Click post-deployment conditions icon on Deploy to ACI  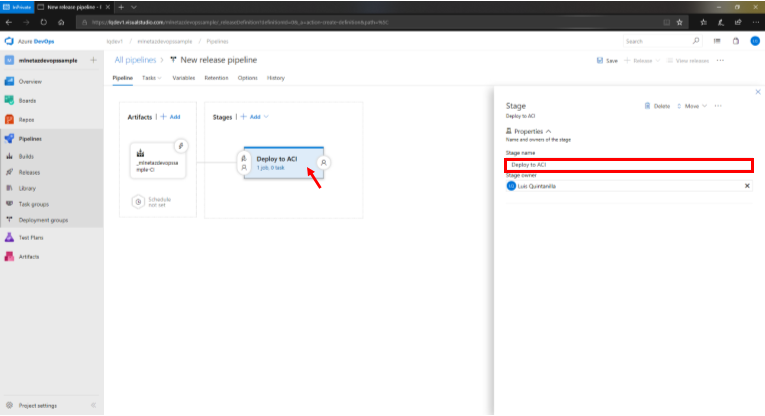click(324, 162)
